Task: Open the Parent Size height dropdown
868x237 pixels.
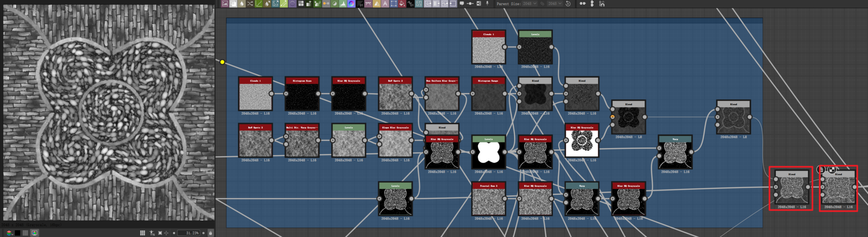Action: pos(555,3)
